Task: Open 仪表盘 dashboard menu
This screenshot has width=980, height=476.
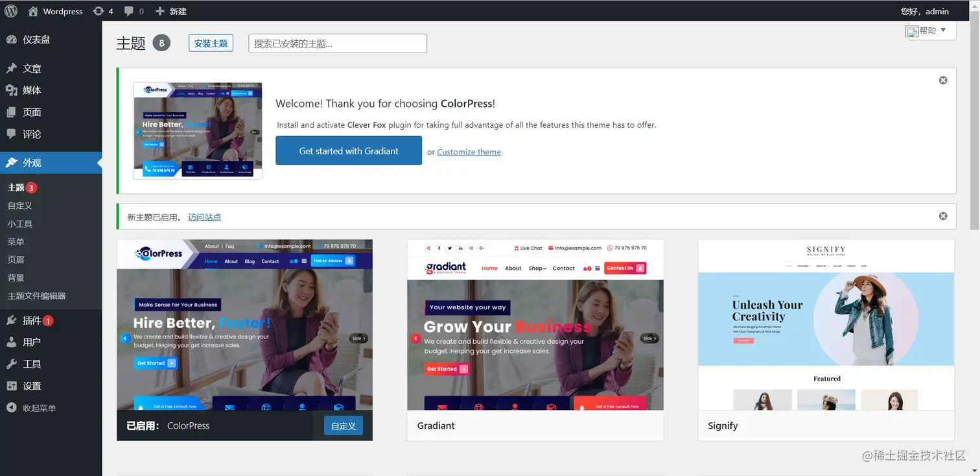Action: tap(51, 40)
